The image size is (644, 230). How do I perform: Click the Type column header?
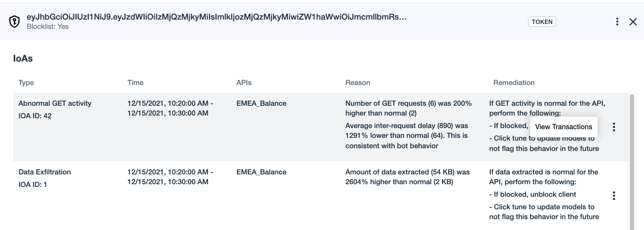click(x=26, y=83)
